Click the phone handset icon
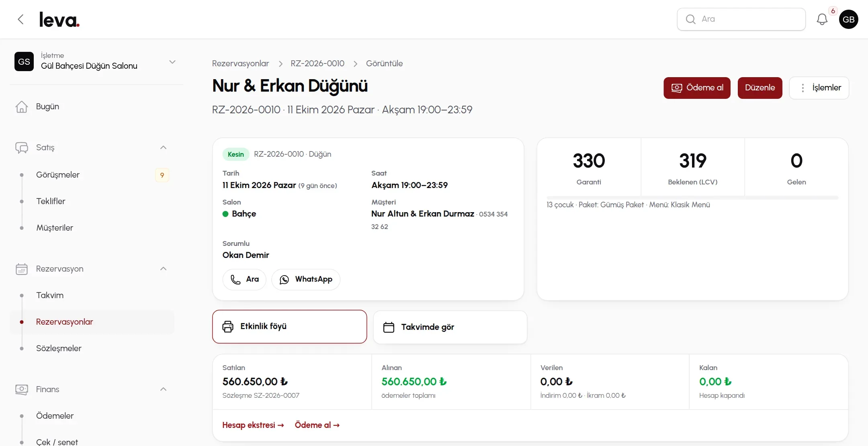The height and width of the screenshot is (446, 868). [235, 280]
